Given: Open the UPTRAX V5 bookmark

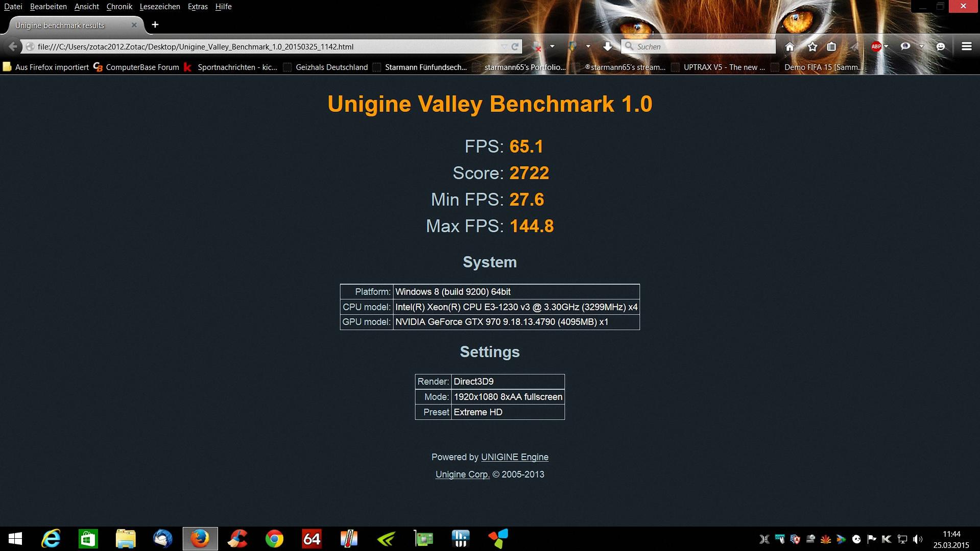Looking at the screenshot, I should click(x=718, y=67).
